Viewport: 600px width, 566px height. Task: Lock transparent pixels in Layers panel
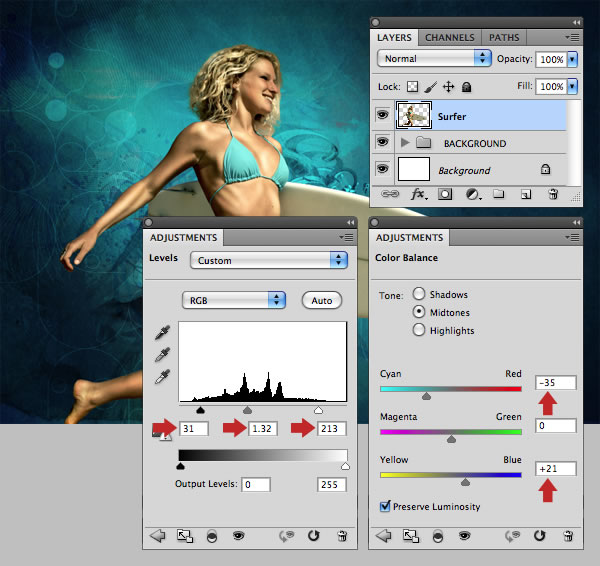coord(412,86)
